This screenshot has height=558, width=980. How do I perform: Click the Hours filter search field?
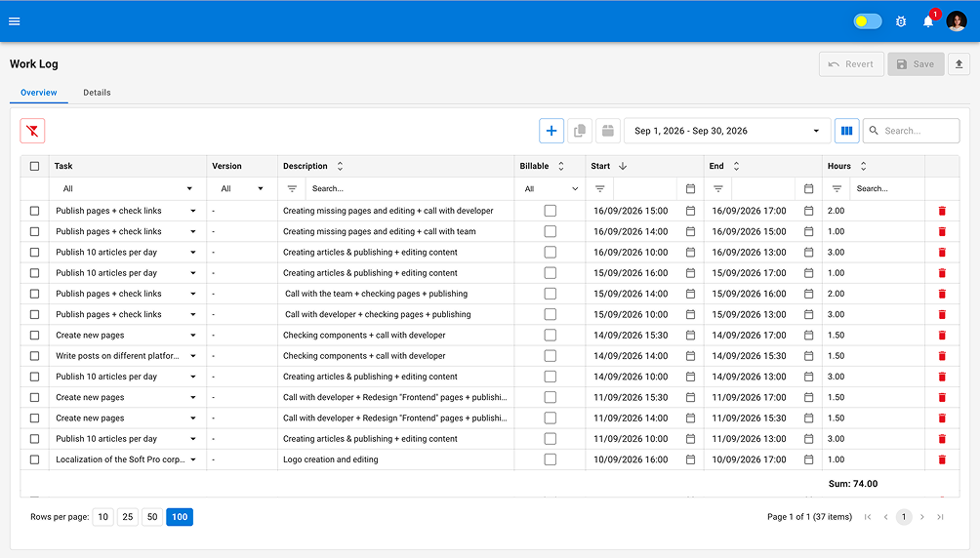click(x=886, y=188)
